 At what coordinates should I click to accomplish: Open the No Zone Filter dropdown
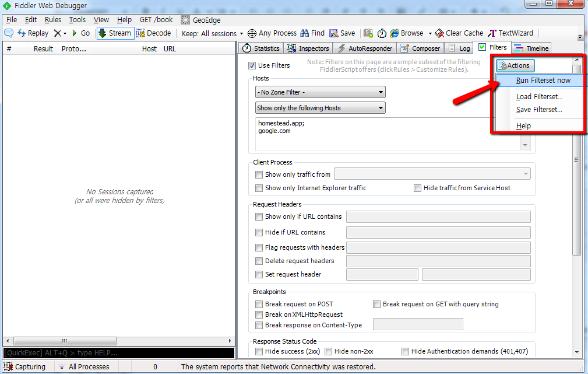[x=321, y=92]
